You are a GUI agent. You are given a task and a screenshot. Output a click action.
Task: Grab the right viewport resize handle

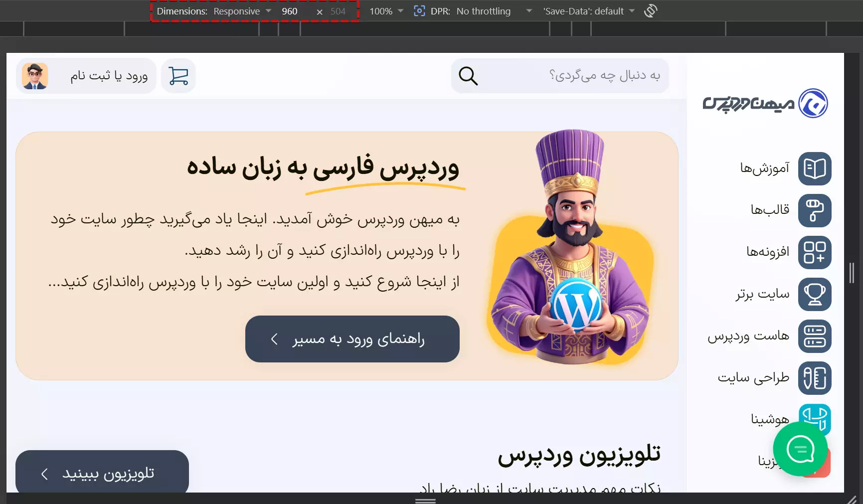click(x=852, y=273)
